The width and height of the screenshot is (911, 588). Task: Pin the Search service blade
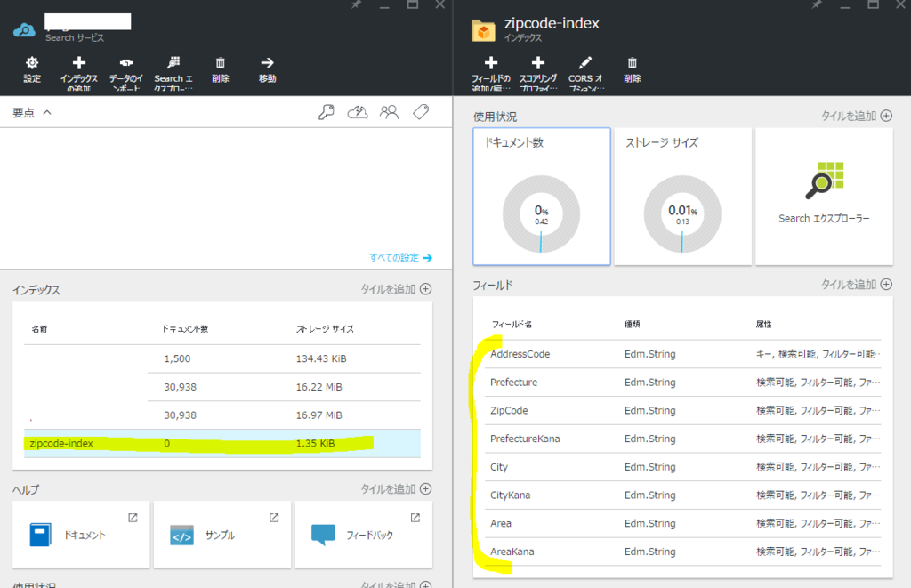point(356,4)
